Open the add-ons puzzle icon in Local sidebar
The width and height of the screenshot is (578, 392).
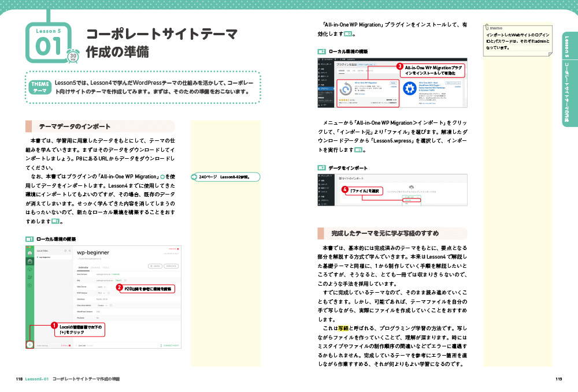tap(30, 277)
